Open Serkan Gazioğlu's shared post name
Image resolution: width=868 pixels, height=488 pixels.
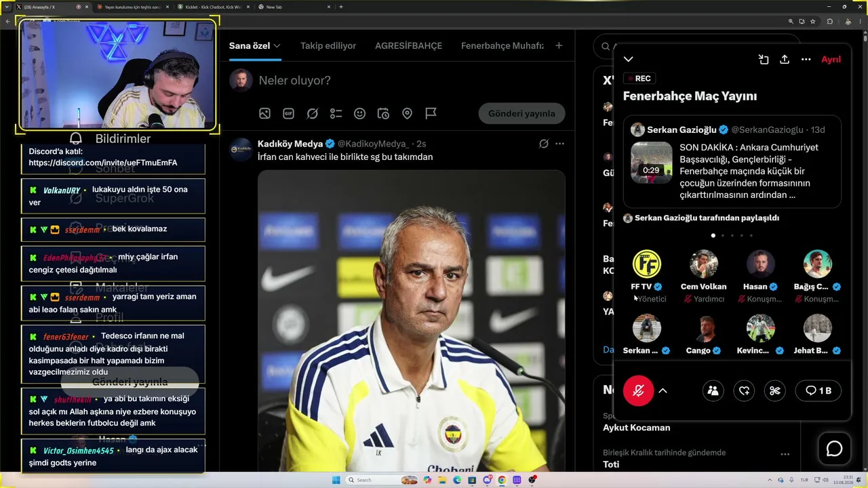(x=682, y=129)
